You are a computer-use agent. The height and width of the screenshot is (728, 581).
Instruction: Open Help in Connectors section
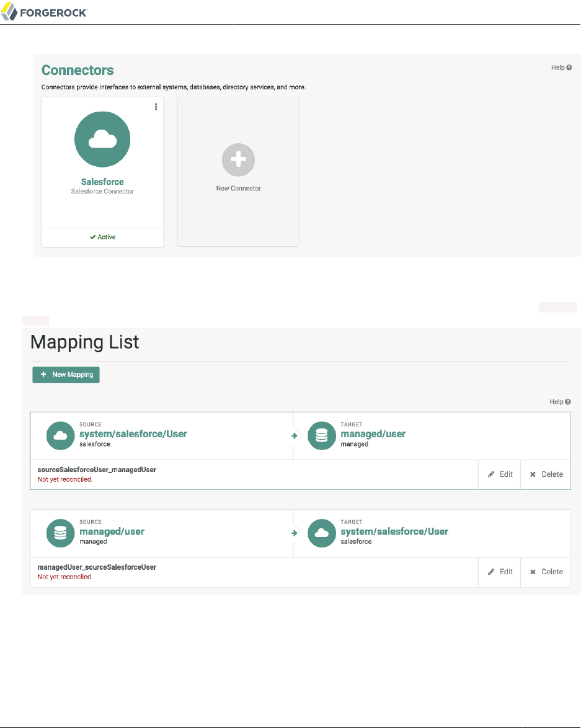click(561, 68)
